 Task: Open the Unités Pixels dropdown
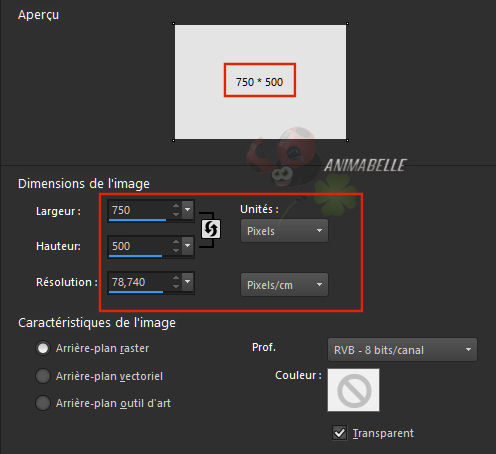coord(284,231)
